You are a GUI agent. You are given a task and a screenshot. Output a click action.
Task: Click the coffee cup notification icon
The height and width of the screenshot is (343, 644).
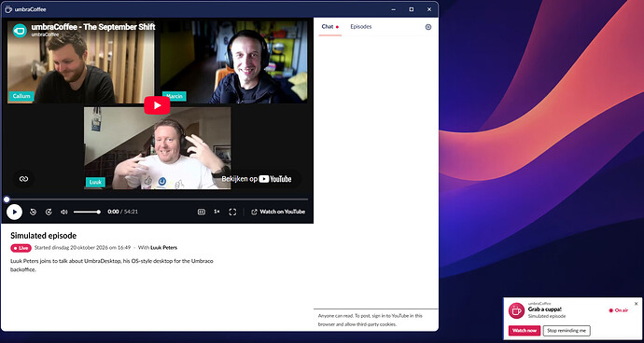[517, 310]
